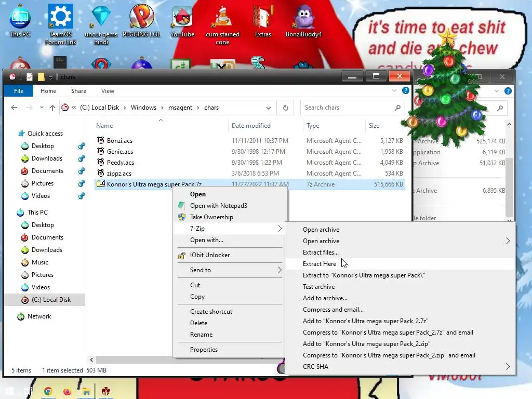
Task: Switch to the View ribbon tab
Action: click(x=108, y=91)
